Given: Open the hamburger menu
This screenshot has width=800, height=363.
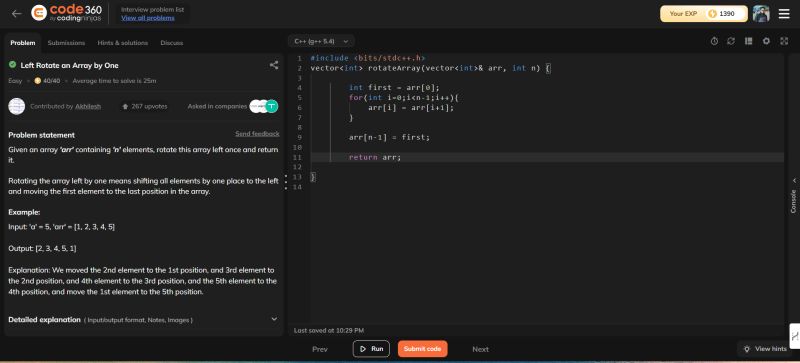Looking at the screenshot, I should coord(784,14).
